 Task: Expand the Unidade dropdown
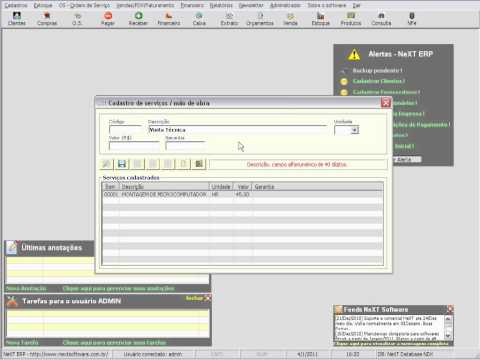click(355, 130)
